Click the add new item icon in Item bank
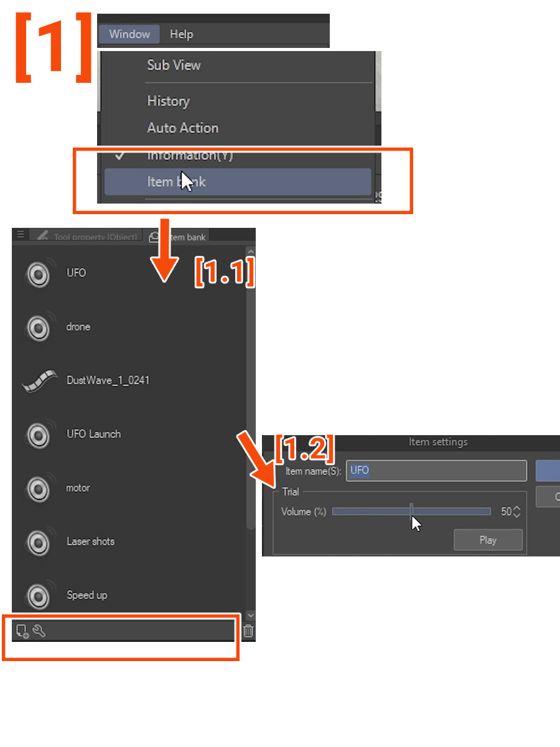The height and width of the screenshot is (747, 560). (22, 631)
